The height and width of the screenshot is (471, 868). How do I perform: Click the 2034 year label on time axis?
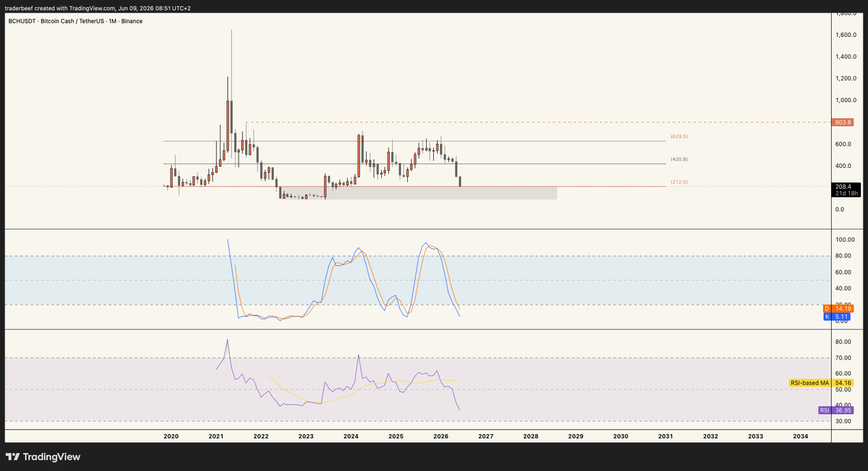(x=801, y=436)
